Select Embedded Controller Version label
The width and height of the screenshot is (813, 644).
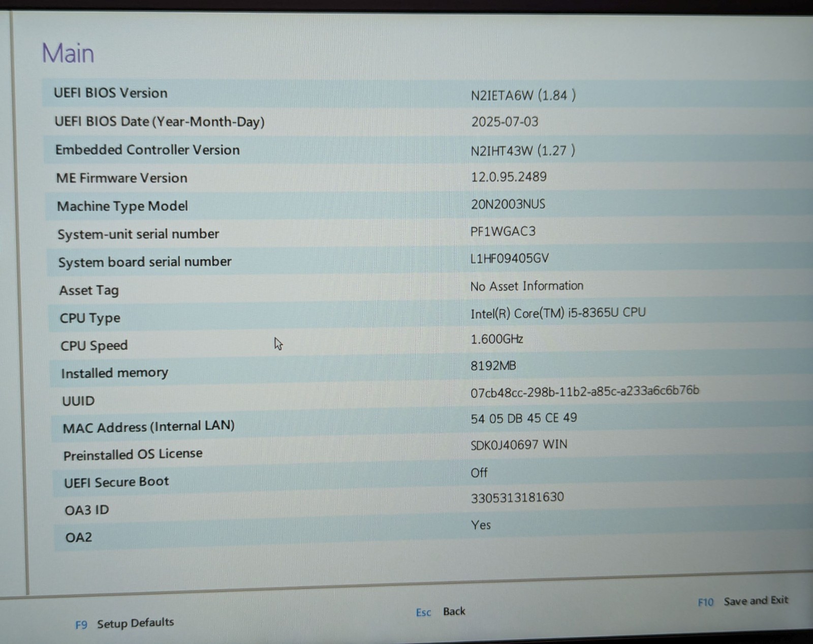pyautogui.click(x=147, y=150)
